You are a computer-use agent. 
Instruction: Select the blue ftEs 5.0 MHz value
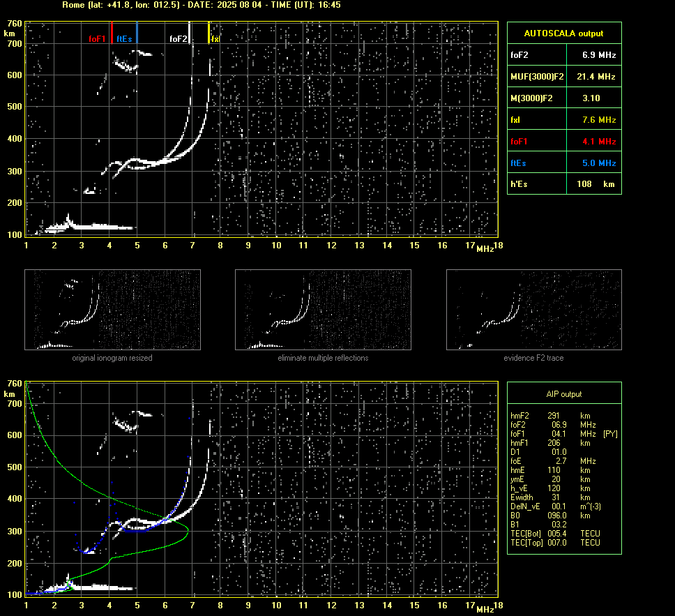pos(599,163)
